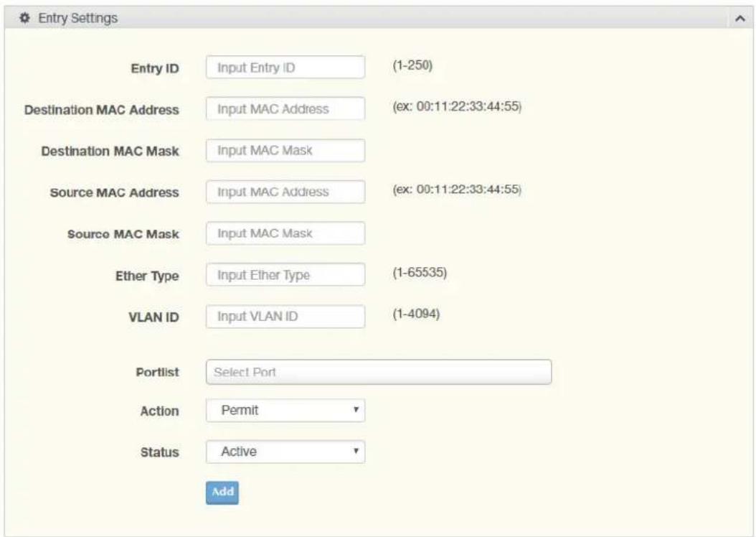Screen dimensions: 756x537
Task: Click the Destination MAC Address label
Action: coord(102,110)
